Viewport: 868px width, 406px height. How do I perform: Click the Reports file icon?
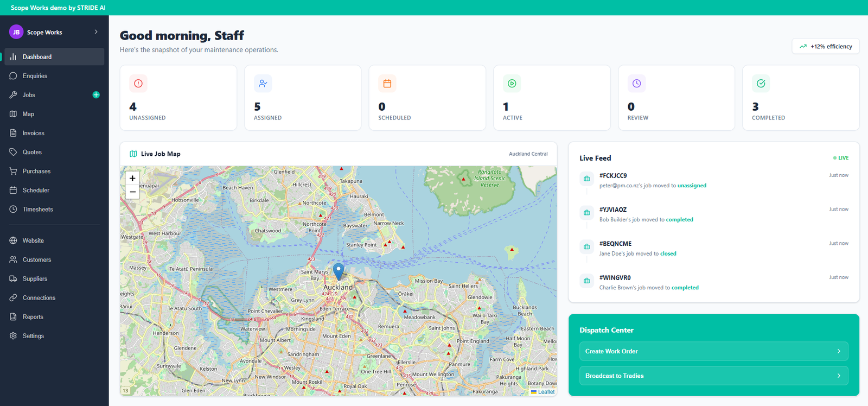point(13,316)
